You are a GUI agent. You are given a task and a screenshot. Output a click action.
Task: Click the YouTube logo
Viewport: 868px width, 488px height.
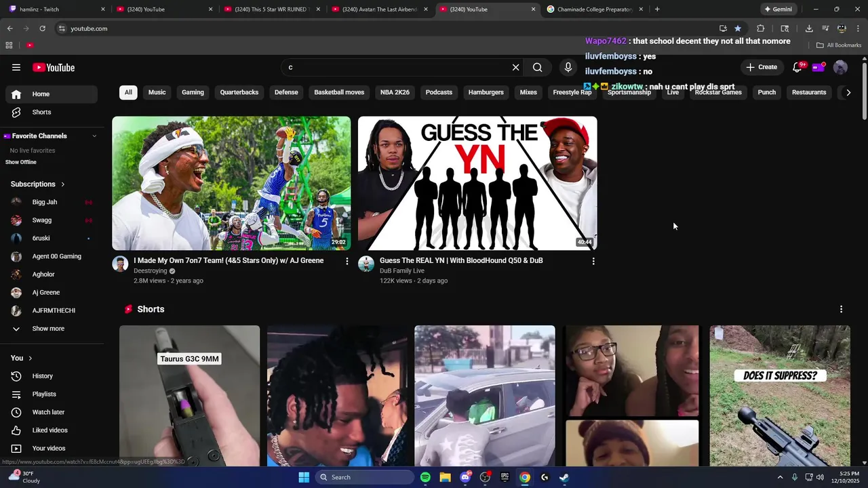[54, 67]
